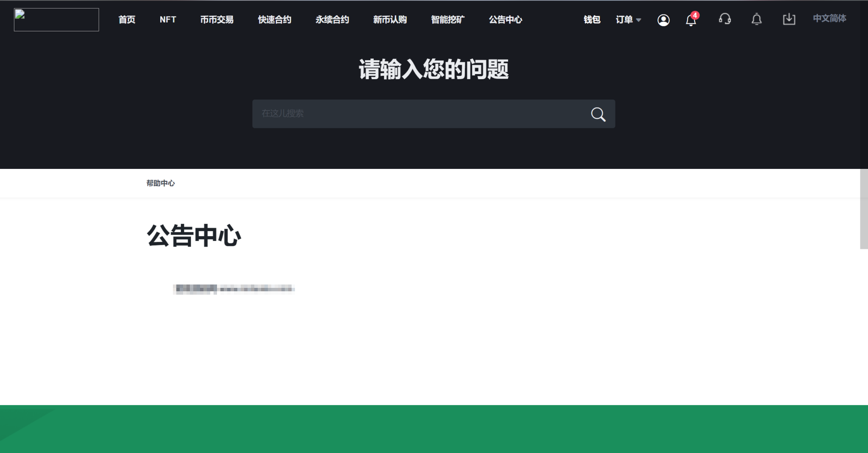
Task: Open notifications bell with red badge
Action: [691, 20]
